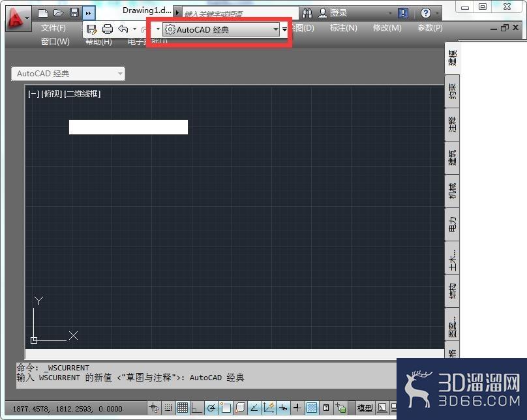Switch to the 注释 palette tab
This screenshot has height=420, width=527.
click(453, 125)
